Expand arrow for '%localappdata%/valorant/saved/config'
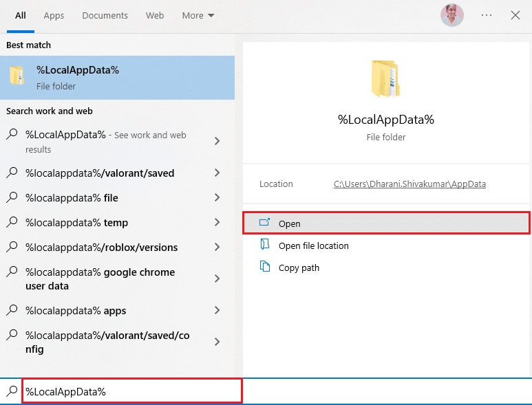Image resolution: width=532 pixels, height=405 pixels. 217,342
